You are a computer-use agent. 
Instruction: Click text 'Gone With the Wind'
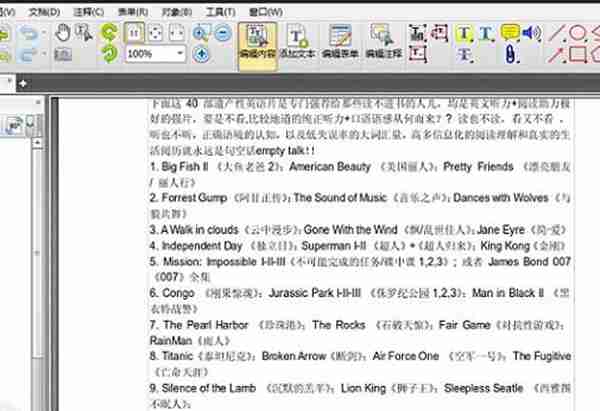point(351,230)
